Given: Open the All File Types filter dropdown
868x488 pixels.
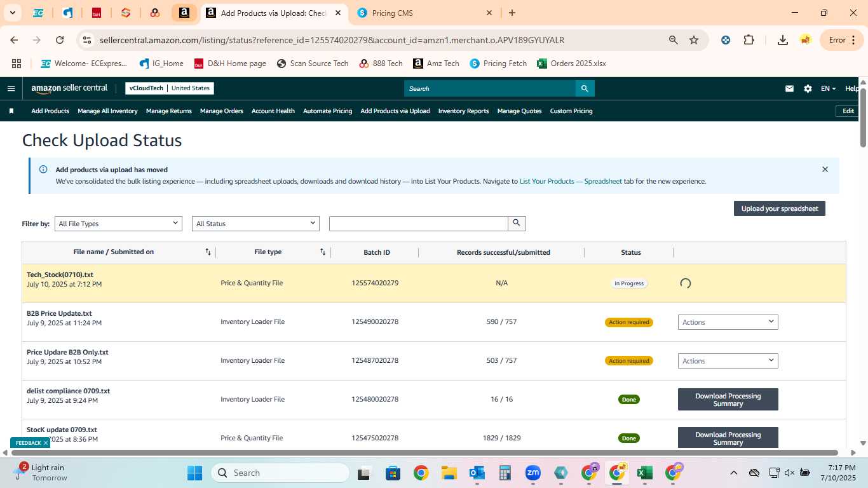Looking at the screenshot, I should pyautogui.click(x=118, y=224).
